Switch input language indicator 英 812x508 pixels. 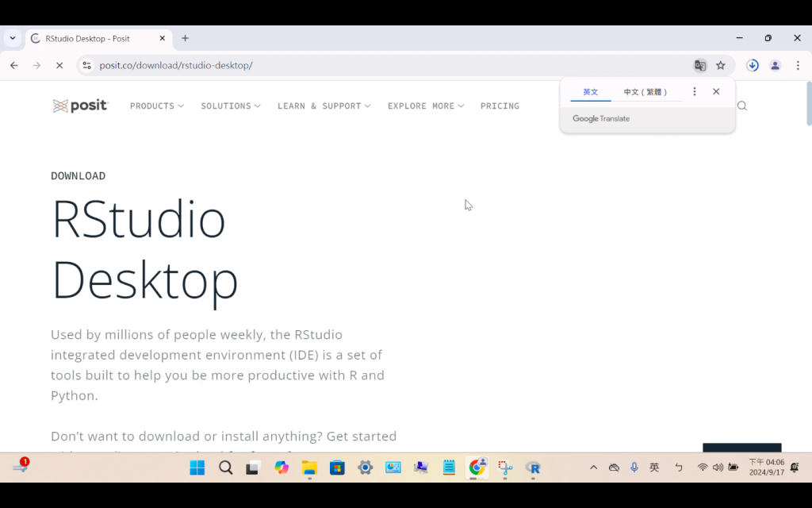[654, 468]
